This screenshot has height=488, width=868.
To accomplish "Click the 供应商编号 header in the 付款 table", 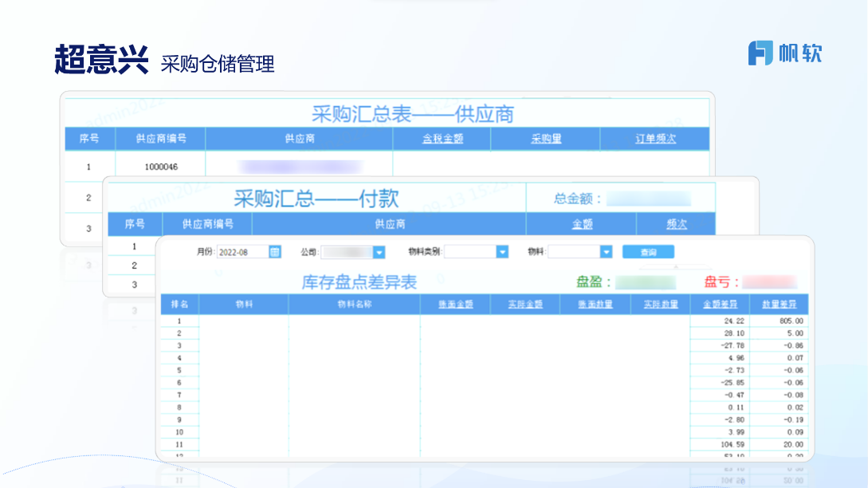I will pos(207,224).
